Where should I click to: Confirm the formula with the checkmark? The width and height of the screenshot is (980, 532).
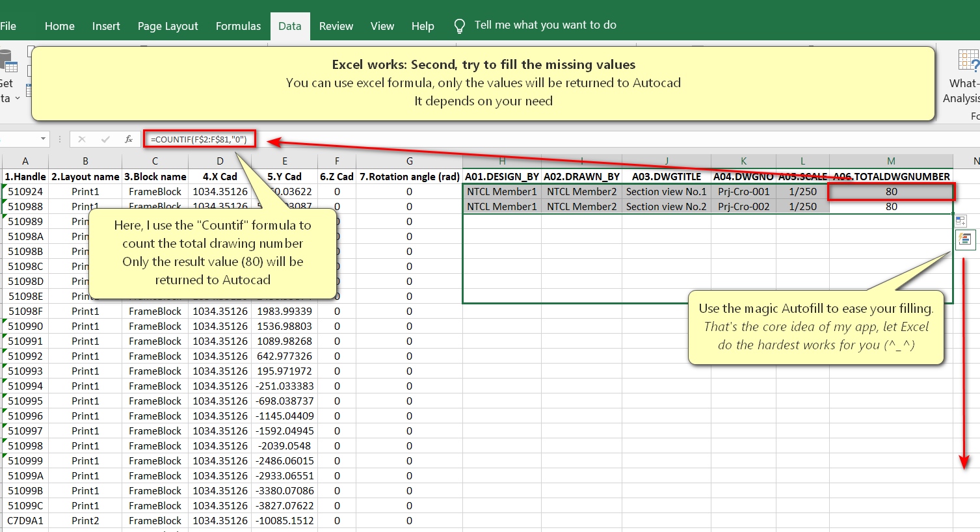[105, 139]
